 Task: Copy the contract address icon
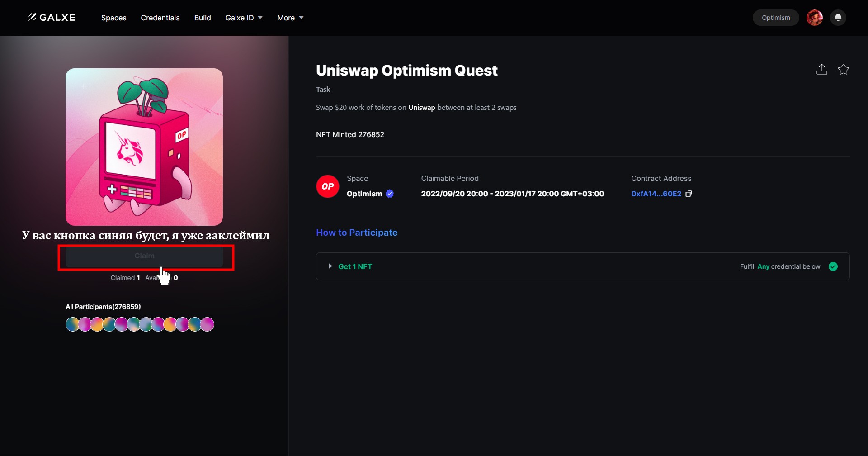[689, 194]
